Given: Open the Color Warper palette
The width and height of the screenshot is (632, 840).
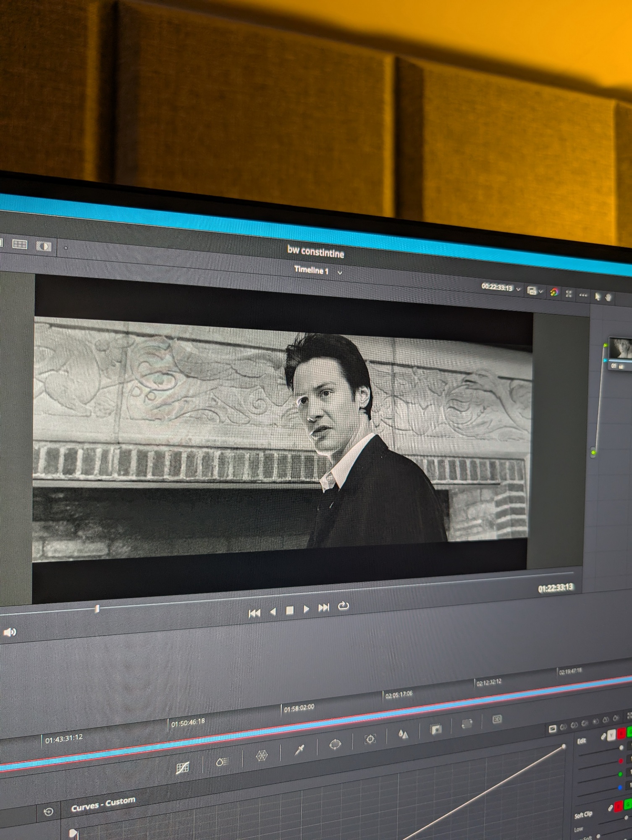Looking at the screenshot, I should pos(262,756).
